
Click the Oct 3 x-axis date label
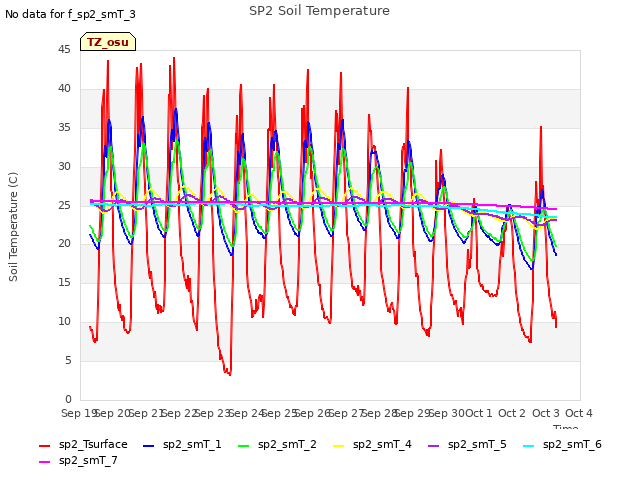tap(545, 413)
